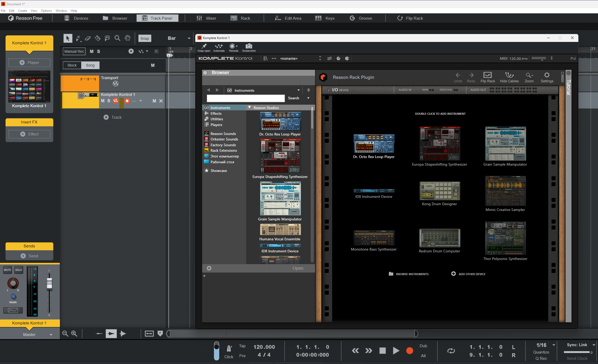Switch to the Mixer view
The height and width of the screenshot is (364, 598).
pos(206,18)
